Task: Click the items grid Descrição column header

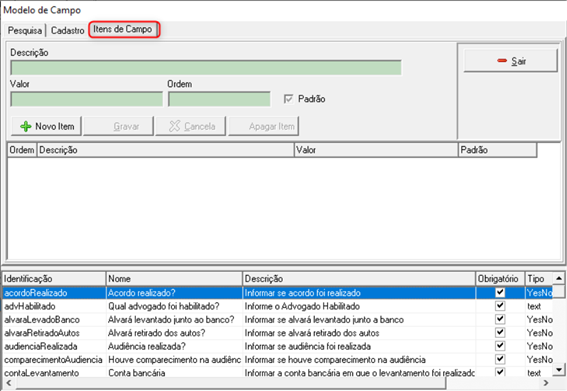Action: (165, 150)
